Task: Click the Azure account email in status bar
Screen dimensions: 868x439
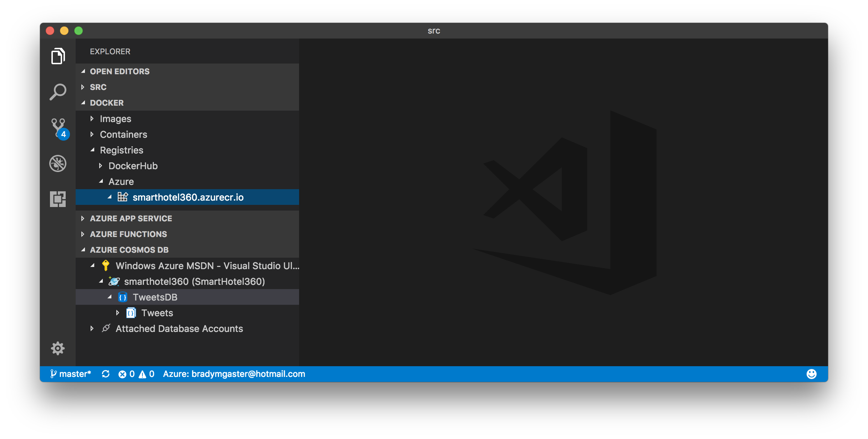Action: click(x=234, y=374)
